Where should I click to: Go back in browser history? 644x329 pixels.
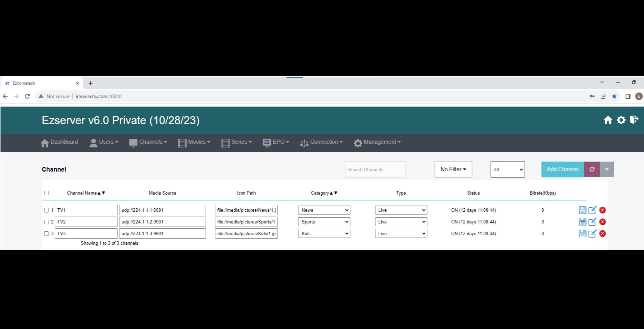tap(5, 96)
